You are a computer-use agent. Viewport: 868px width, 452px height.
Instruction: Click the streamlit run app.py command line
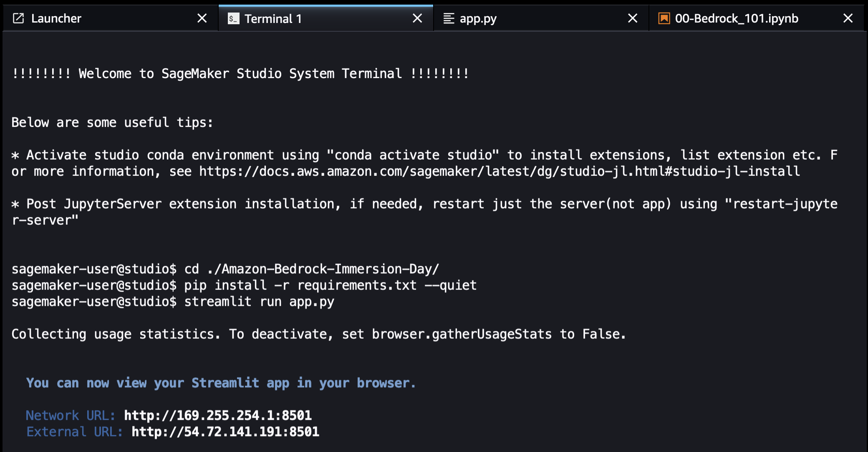259,302
